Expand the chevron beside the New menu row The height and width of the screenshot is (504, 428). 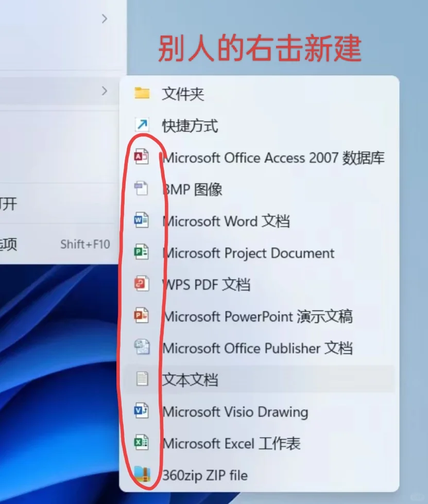click(106, 91)
